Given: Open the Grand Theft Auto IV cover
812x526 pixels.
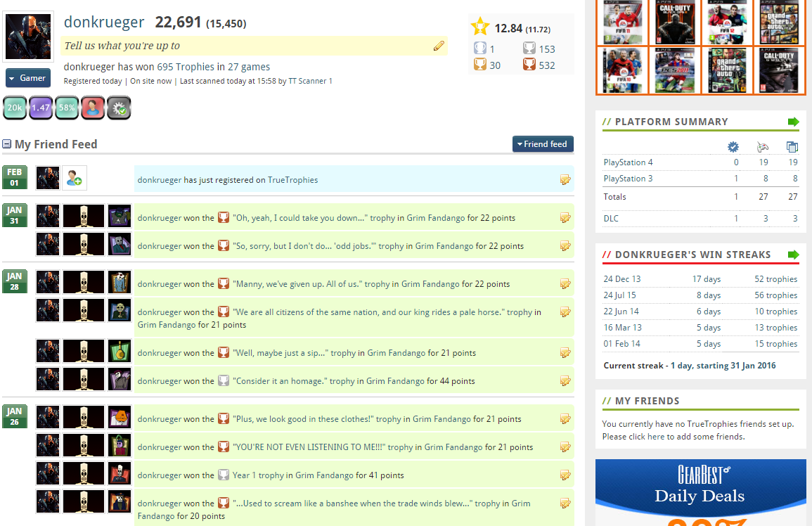Looking at the screenshot, I should click(x=727, y=70).
